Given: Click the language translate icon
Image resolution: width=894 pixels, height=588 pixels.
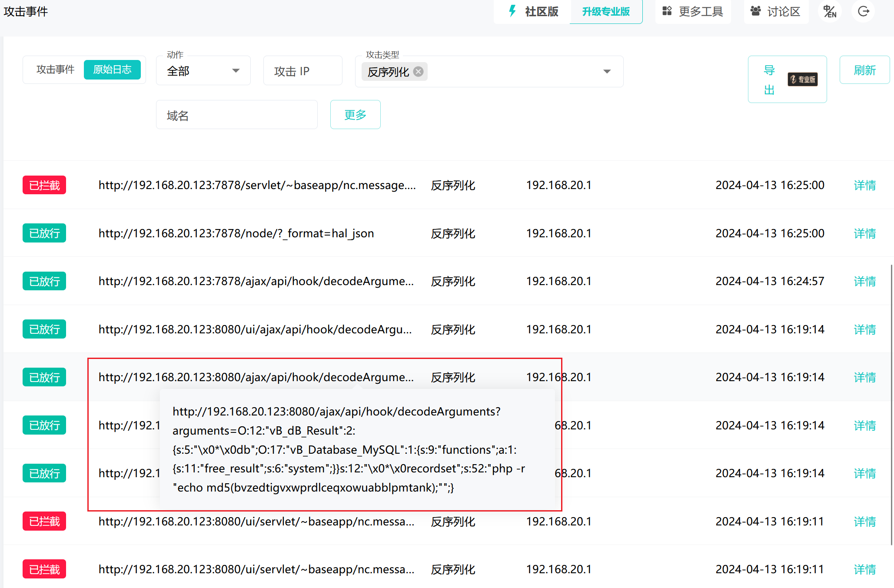Looking at the screenshot, I should pos(830,11).
